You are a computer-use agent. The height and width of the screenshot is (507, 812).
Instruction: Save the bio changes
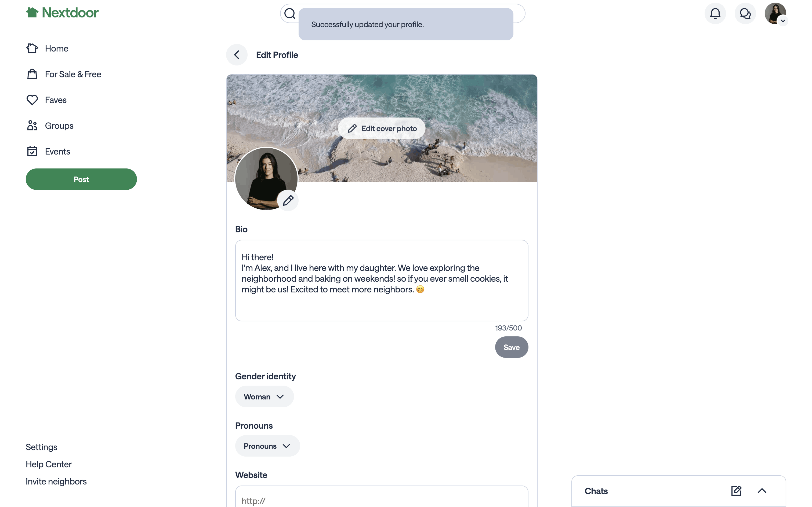click(x=511, y=347)
